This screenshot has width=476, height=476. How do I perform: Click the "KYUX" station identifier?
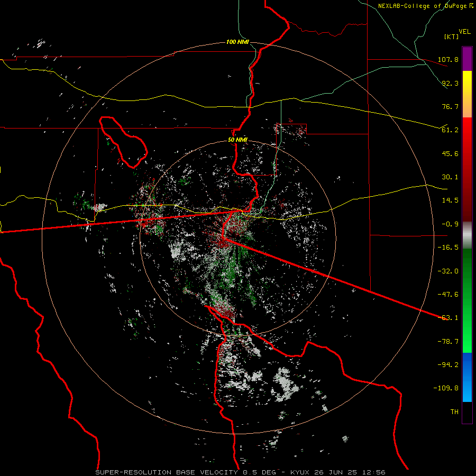point(300,472)
